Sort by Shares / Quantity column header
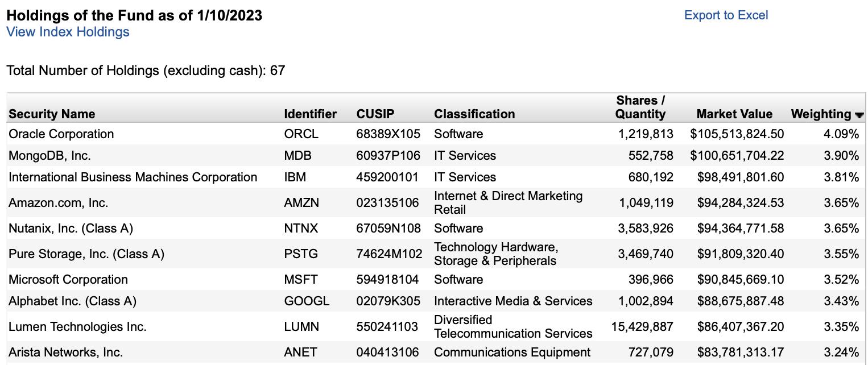868x365 pixels. point(640,107)
